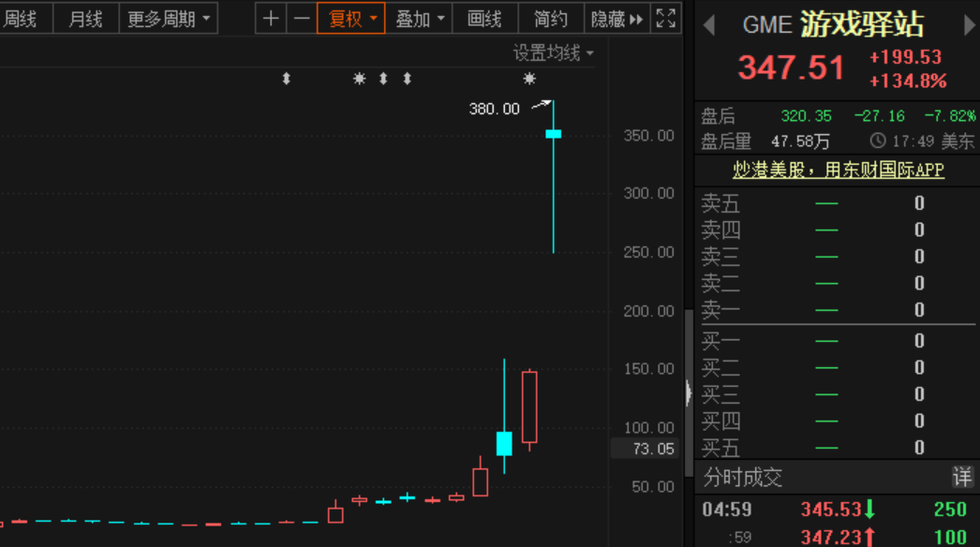Click 隐藏 to hide the side panel
980x547 pixels.
[x=616, y=19]
